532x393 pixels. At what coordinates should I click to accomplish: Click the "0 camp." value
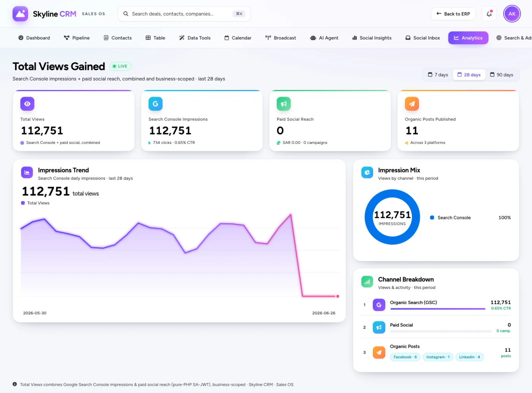tap(503, 331)
